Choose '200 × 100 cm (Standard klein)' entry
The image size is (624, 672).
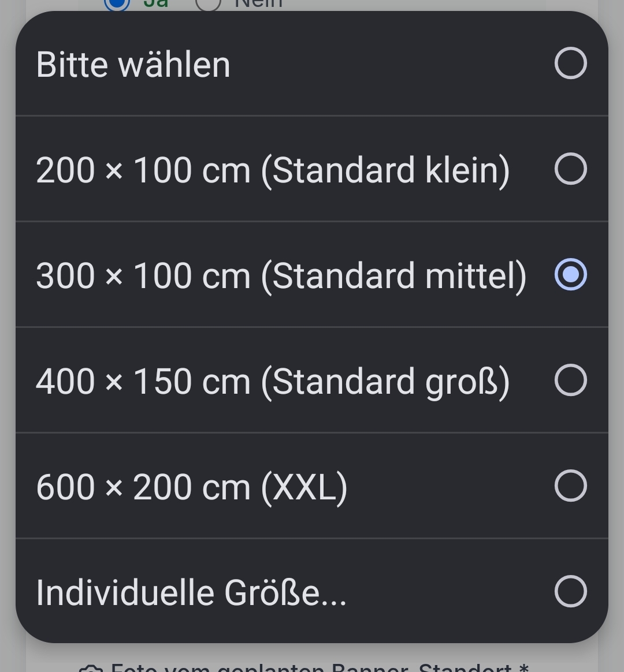[312, 169]
